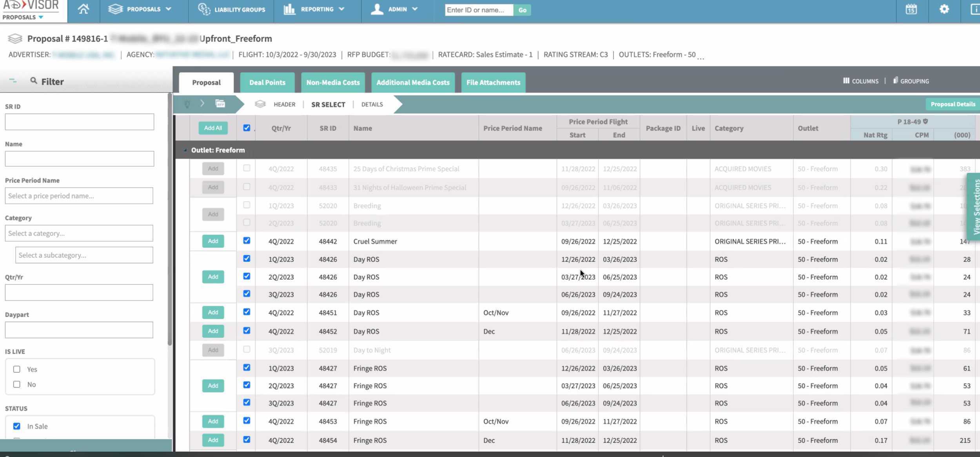Click the home icon in the top bar
This screenshot has height=457, width=980.
83,9
